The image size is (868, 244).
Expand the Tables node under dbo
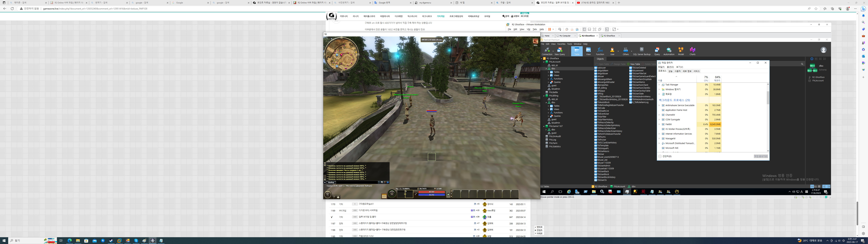tap(549, 72)
